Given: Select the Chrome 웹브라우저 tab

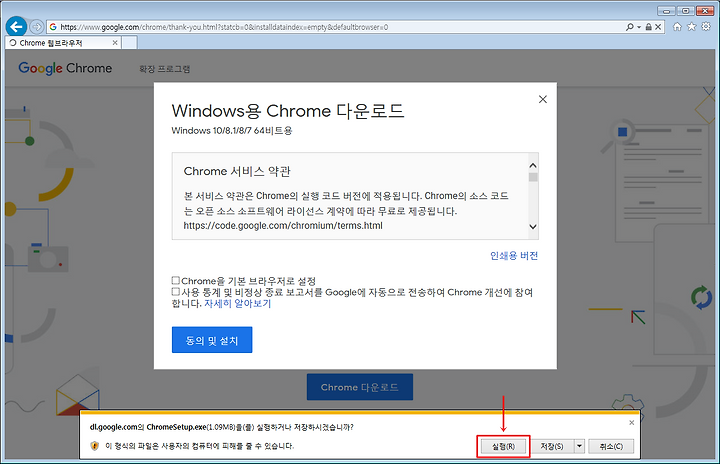Looking at the screenshot, I should click(63, 43).
